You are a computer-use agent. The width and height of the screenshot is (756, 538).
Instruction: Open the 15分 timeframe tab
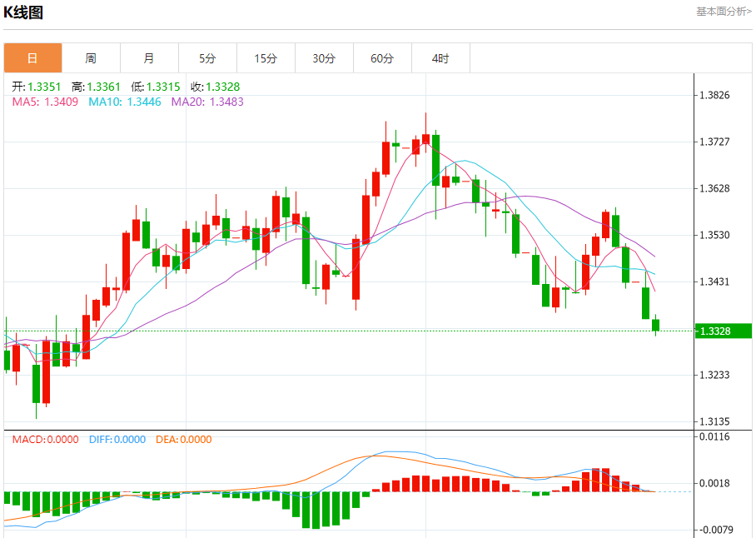(266, 58)
